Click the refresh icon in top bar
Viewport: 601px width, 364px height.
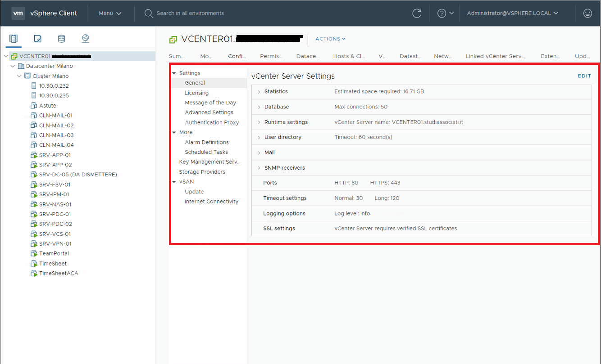pyautogui.click(x=417, y=13)
